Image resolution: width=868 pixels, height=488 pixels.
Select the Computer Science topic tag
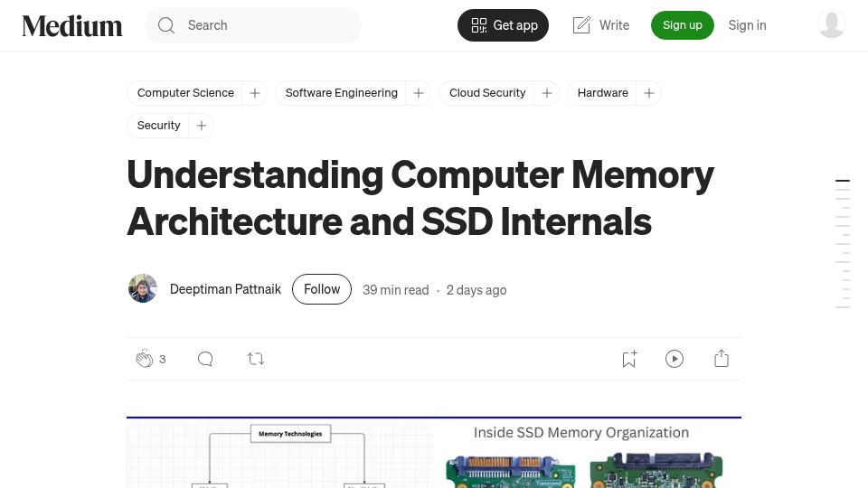tap(185, 93)
